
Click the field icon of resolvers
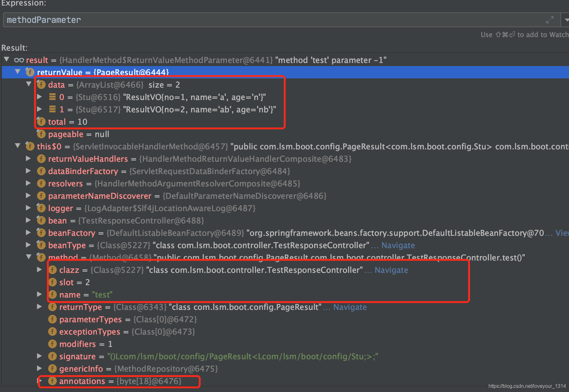pyautogui.click(x=41, y=183)
